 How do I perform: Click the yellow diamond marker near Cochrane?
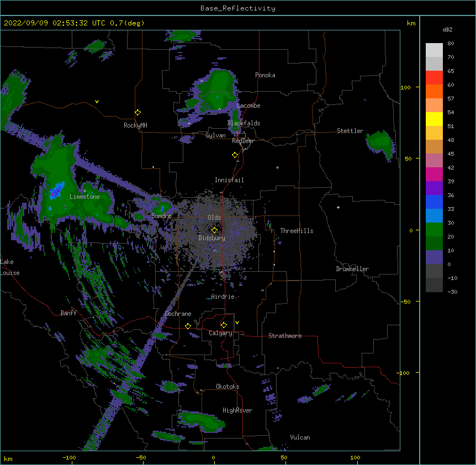coord(188,326)
